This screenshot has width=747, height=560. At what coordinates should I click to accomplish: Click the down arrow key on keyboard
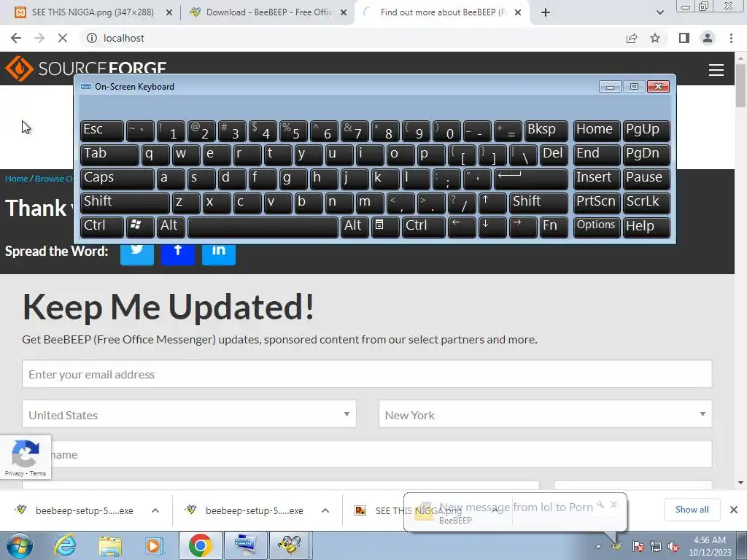tap(492, 226)
